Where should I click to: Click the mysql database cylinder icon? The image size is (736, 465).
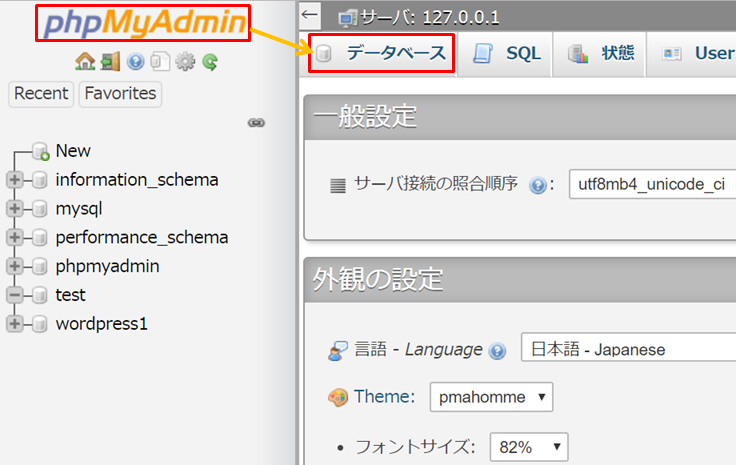click(40, 209)
